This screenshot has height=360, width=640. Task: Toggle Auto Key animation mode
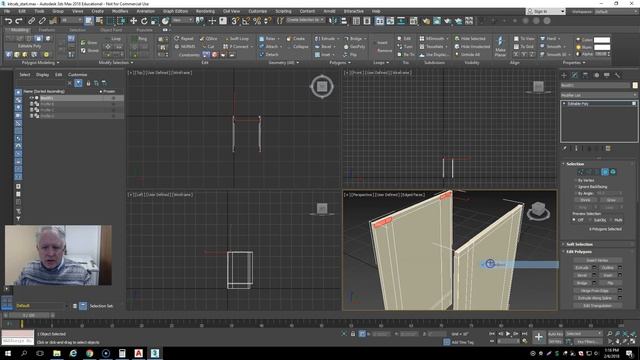[555, 334]
